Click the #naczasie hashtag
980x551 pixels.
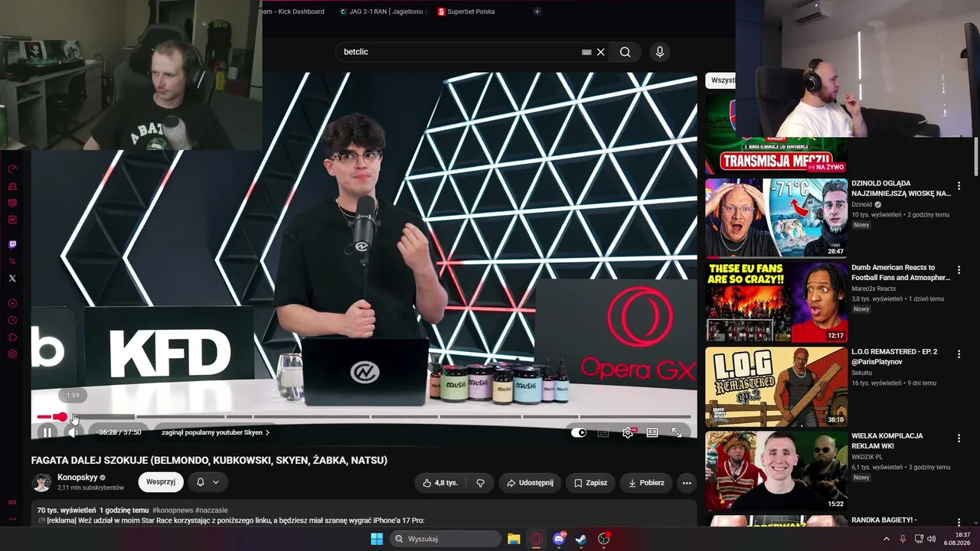click(x=211, y=510)
